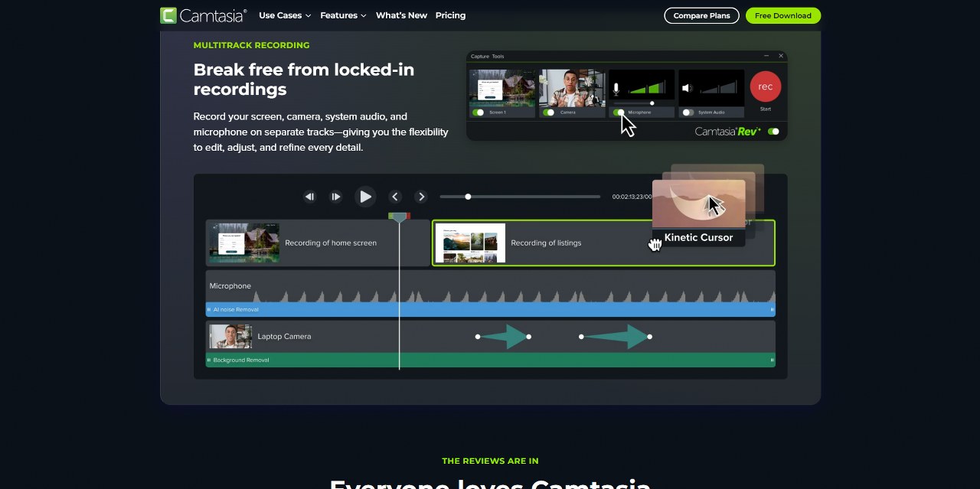Toggle the Camtasia Rev switch

point(773,132)
